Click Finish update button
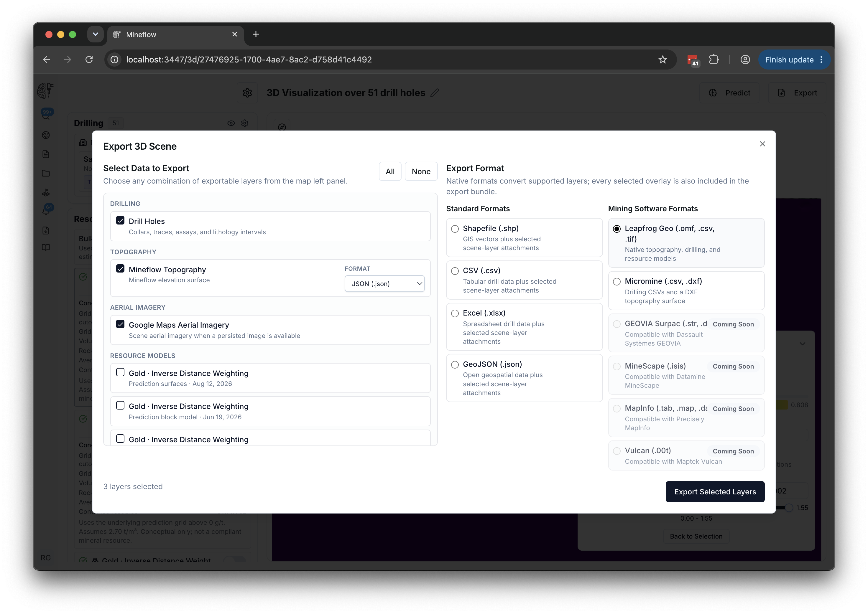Viewport: 868px width, 614px height. coord(789,60)
